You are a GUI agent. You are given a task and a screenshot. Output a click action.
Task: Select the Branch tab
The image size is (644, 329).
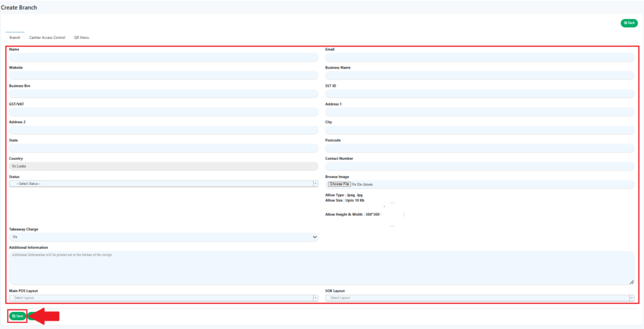point(14,38)
